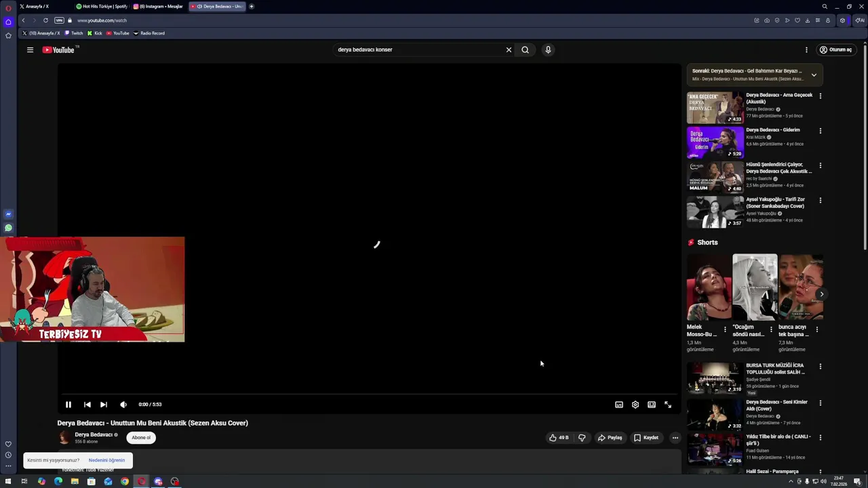The height and width of the screenshot is (488, 868).
Task: Open Opera snapshot tool icon
Action: click(x=767, y=20)
